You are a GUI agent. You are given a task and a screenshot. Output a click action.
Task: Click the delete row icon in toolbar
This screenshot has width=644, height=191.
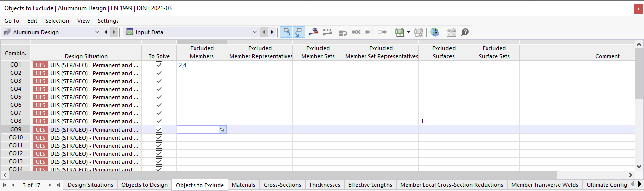pos(356,32)
